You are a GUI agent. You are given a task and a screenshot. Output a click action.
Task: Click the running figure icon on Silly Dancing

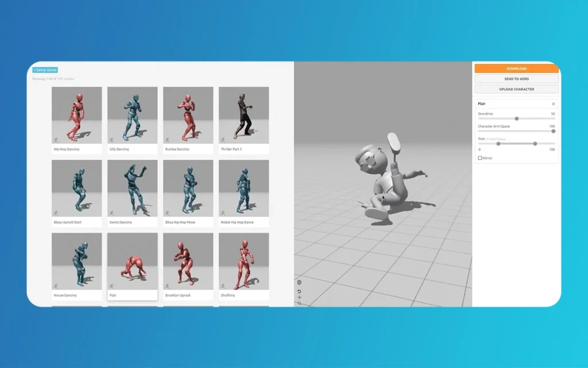click(111, 140)
